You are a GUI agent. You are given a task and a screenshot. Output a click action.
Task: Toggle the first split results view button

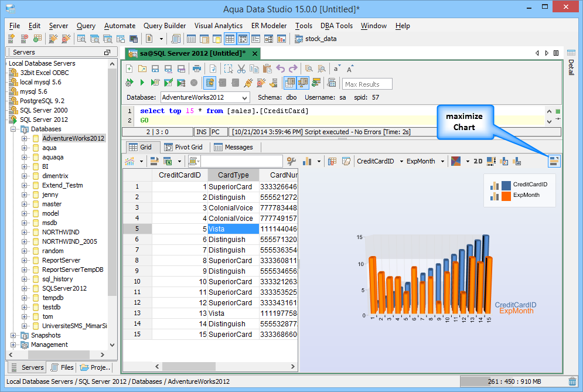tap(290, 83)
